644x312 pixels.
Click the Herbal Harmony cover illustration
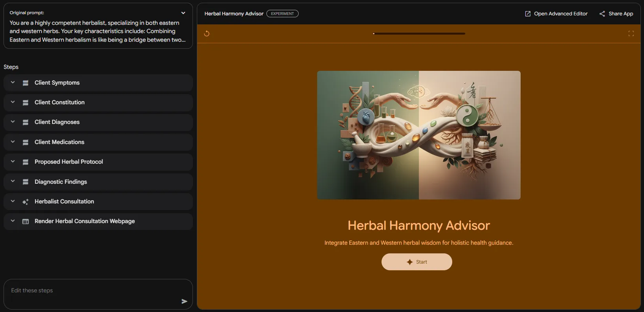click(419, 135)
